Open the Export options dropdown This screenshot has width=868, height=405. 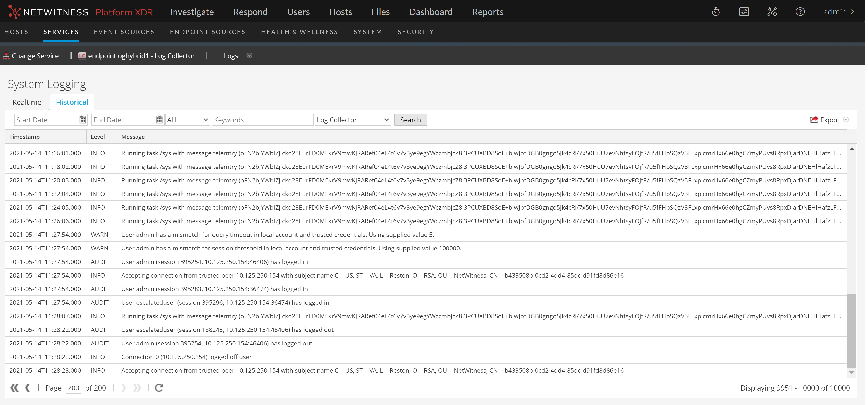(846, 120)
